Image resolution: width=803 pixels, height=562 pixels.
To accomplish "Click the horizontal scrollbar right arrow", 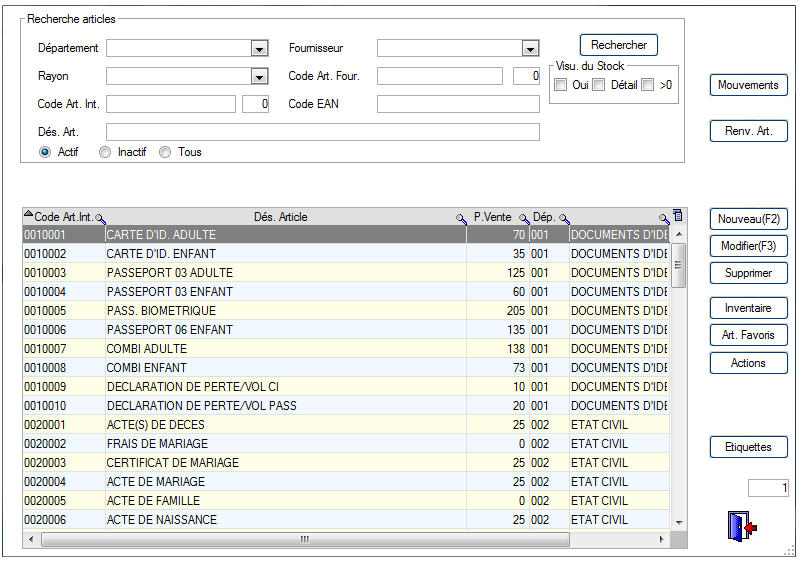I will pyautogui.click(x=662, y=539).
